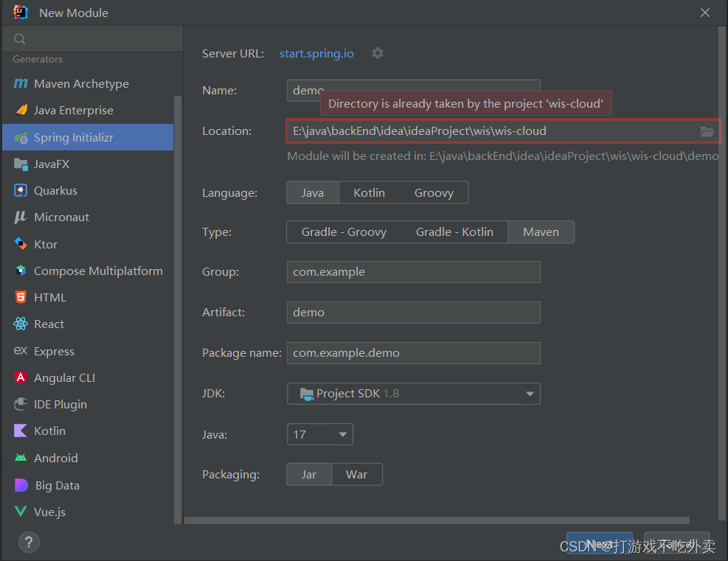Image resolution: width=728 pixels, height=561 pixels.
Task: Click the Maven Archetype icon in generators
Action: (x=21, y=83)
